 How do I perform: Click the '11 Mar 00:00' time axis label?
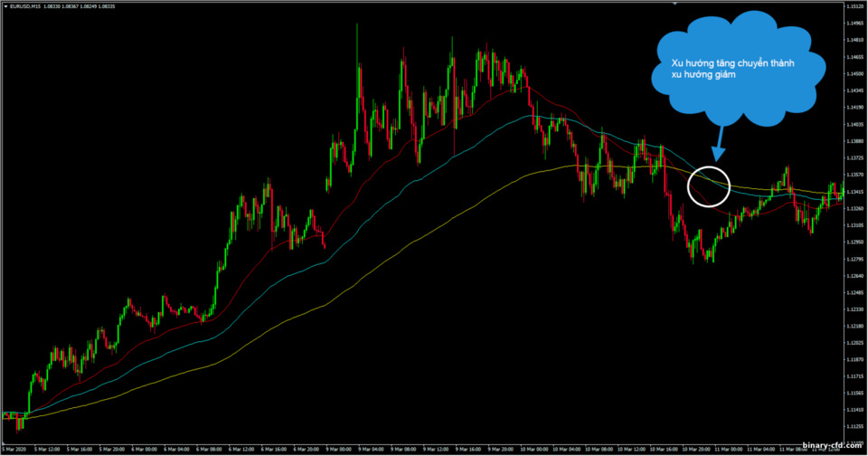(x=727, y=450)
